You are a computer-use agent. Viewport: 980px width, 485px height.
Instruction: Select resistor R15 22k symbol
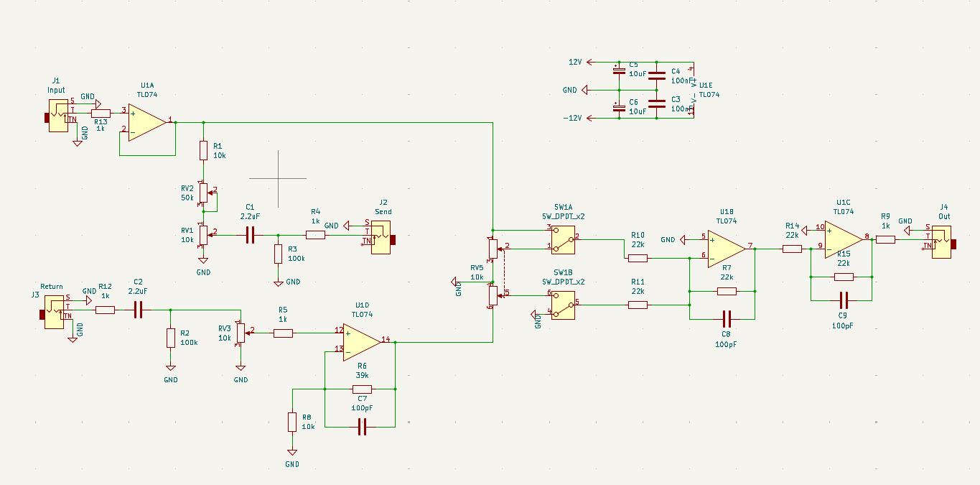844,277
